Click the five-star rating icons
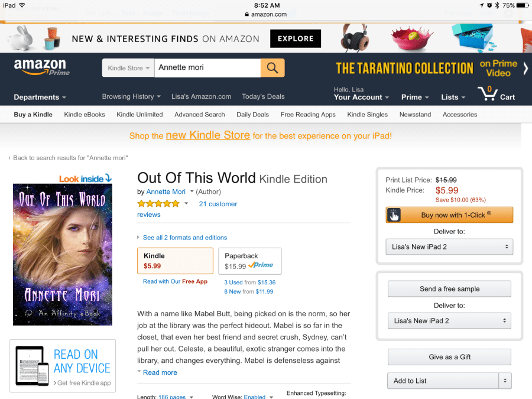 [x=158, y=203]
